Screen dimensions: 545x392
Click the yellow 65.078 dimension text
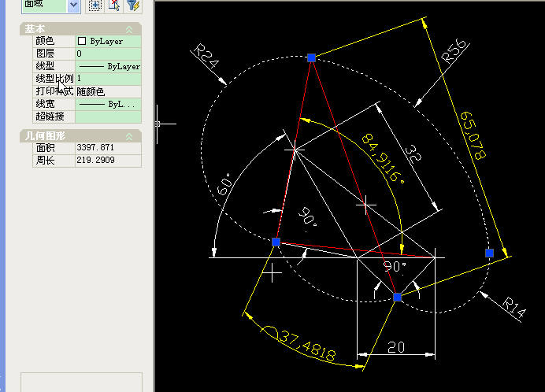[x=473, y=135]
